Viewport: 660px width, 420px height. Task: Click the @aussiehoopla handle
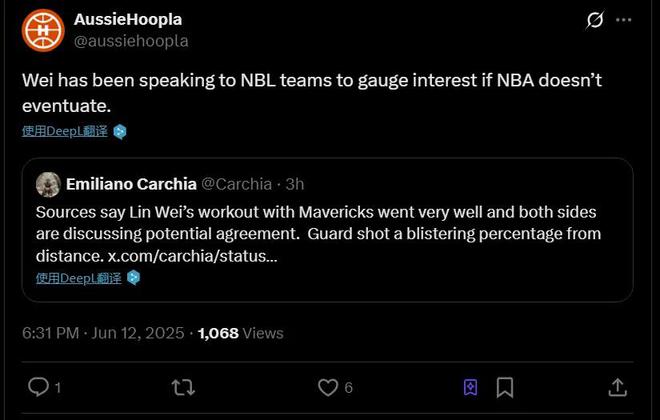131,41
